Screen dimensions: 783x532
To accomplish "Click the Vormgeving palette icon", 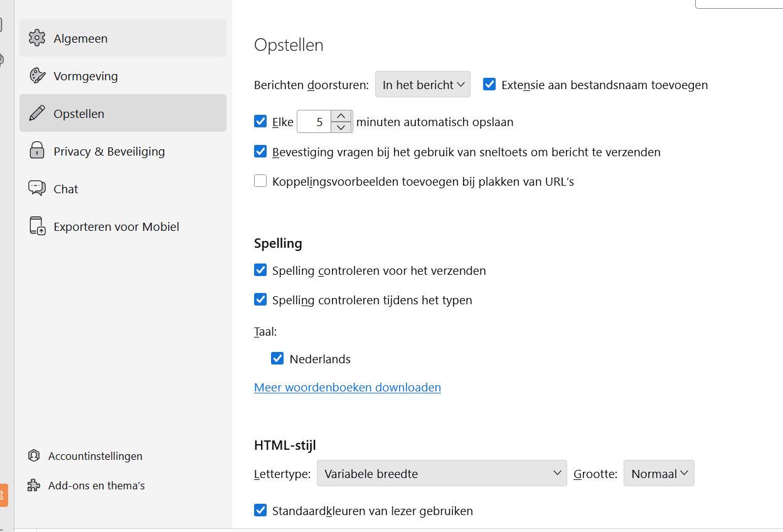I will pos(38,76).
